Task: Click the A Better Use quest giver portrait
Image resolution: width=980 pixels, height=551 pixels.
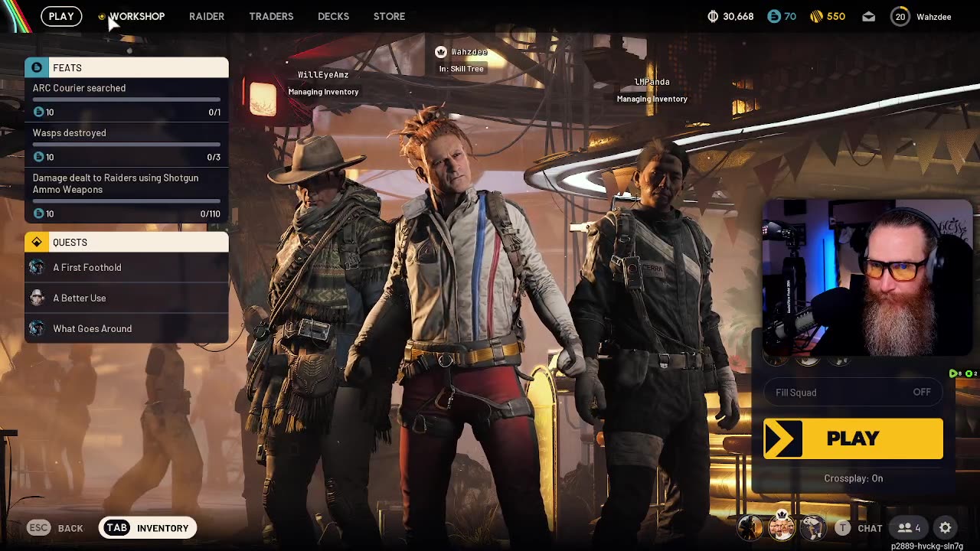Action: (37, 298)
